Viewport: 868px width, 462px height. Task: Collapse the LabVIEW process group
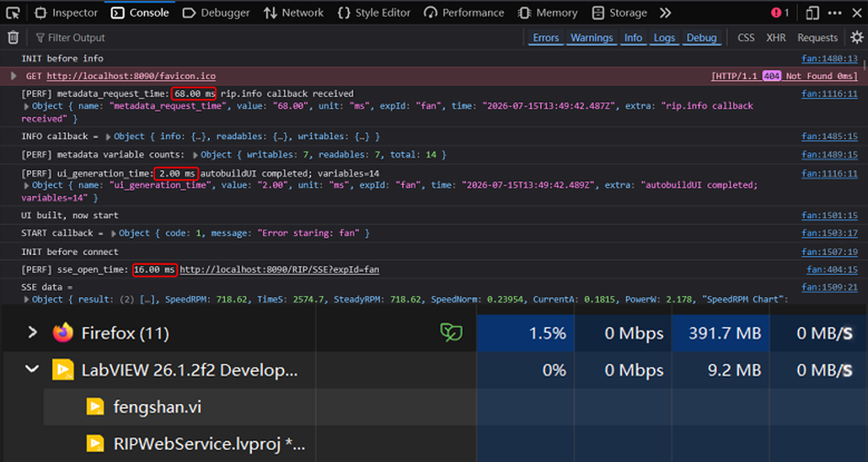pyautogui.click(x=32, y=369)
